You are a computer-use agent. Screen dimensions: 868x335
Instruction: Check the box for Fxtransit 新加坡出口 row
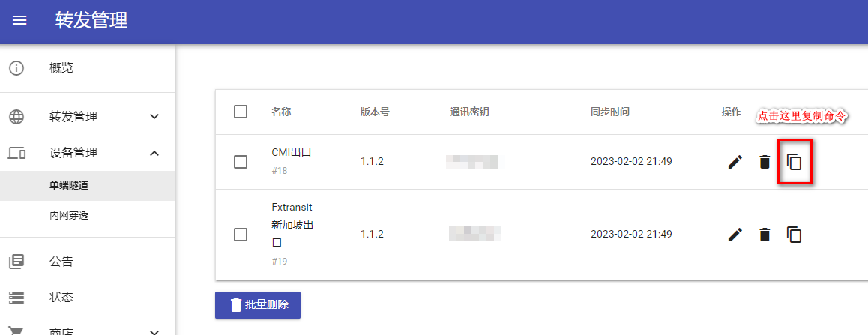241,235
